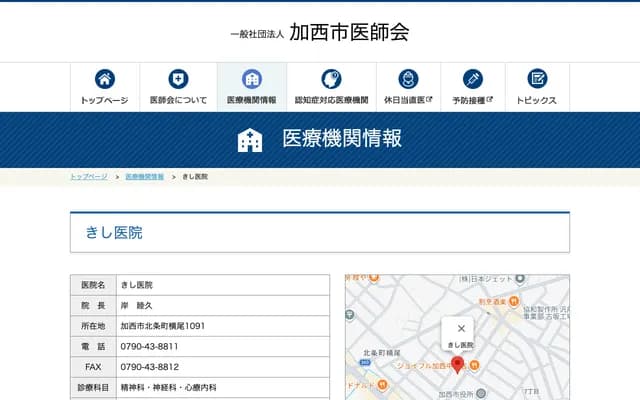Click the address 加西市北条町横尾1091
This screenshot has width=640, height=400.
pyautogui.click(x=163, y=326)
